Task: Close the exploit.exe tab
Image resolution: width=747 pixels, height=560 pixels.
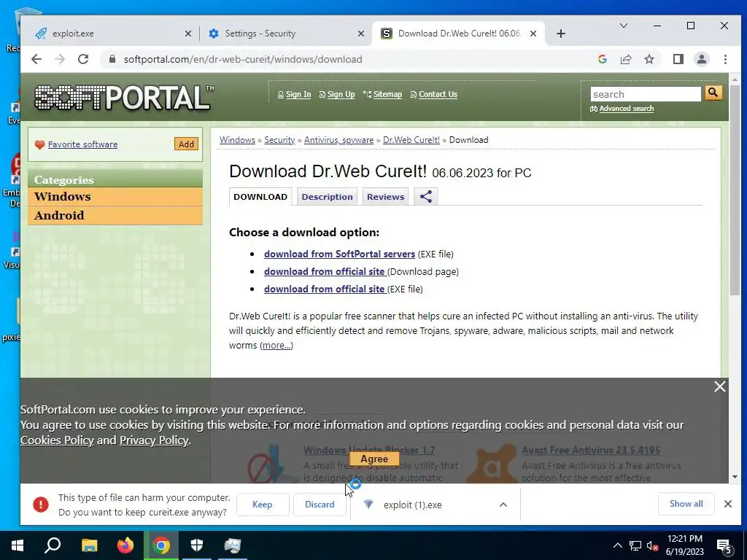Action: click(x=187, y=34)
